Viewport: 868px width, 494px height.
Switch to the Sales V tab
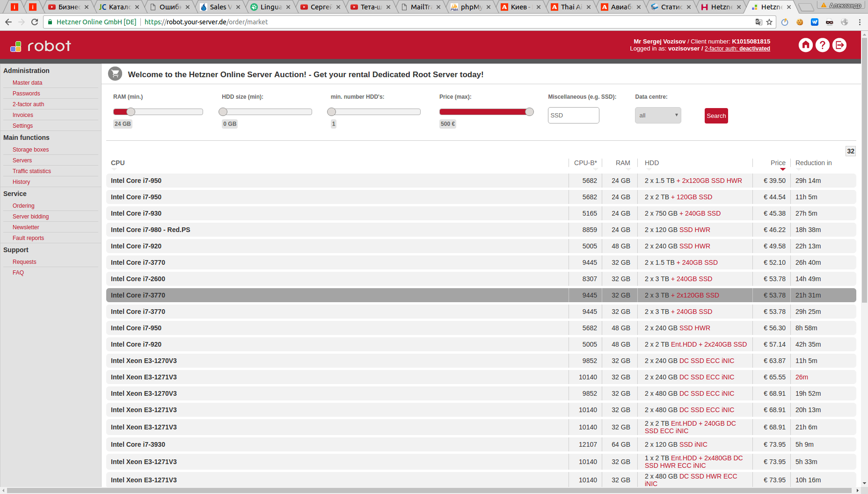click(x=219, y=7)
